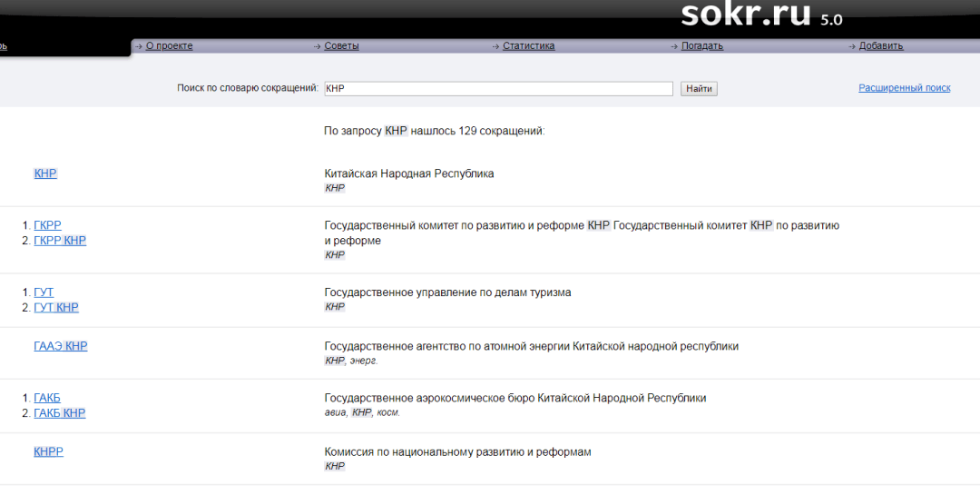Focus the abbreviation search input field
This screenshot has width=980, height=495.
(497, 89)
